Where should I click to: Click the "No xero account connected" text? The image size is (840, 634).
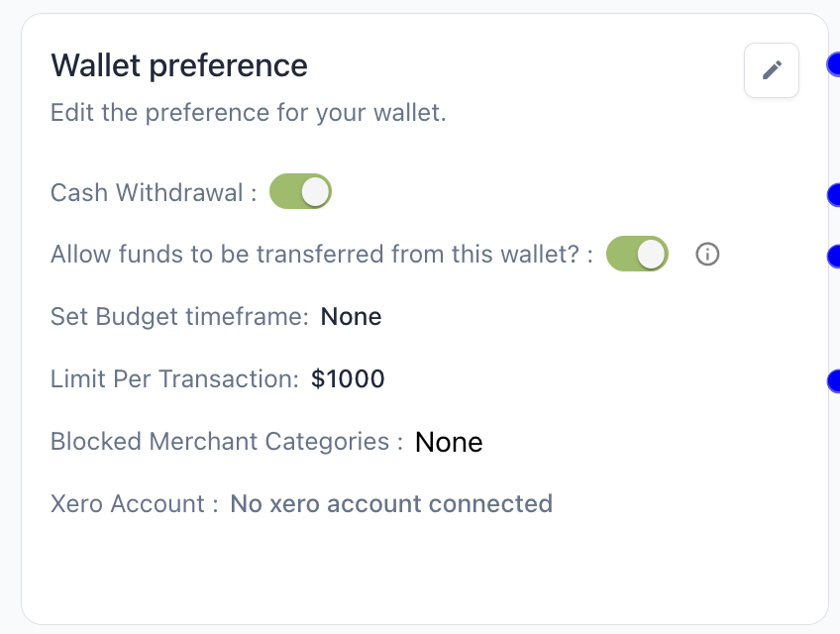coord(391,503)
